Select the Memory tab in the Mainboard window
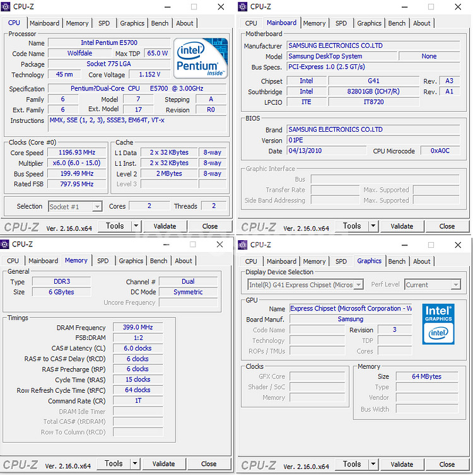The width and height of the screenshot is (473, 476). click(x=314, y=23)
